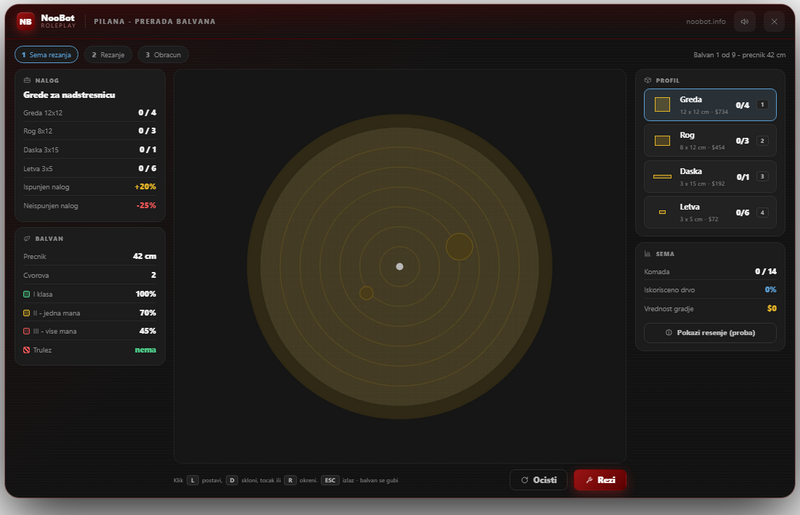Click the small knot on the log
Viewport: 800px width, 515px height.
366,293
